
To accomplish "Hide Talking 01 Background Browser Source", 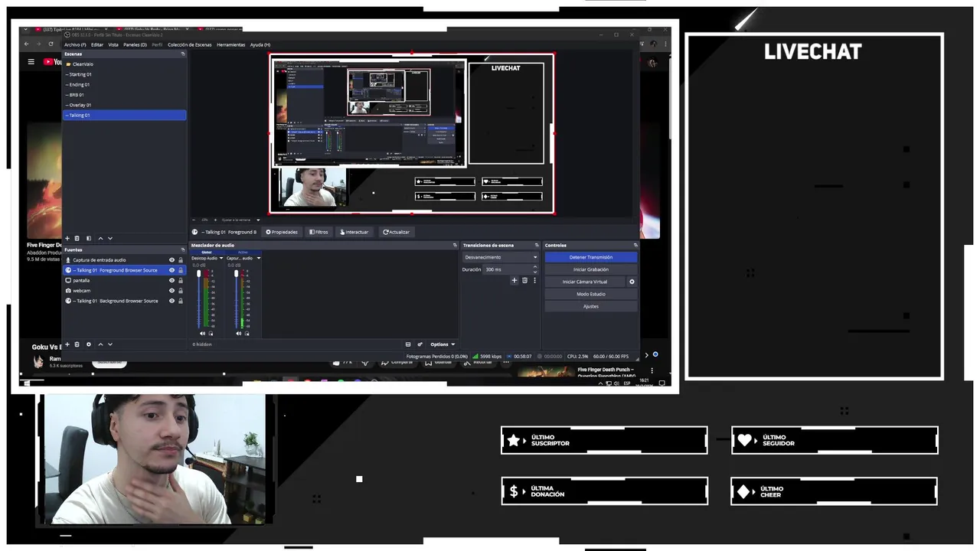I will [171, 301].
